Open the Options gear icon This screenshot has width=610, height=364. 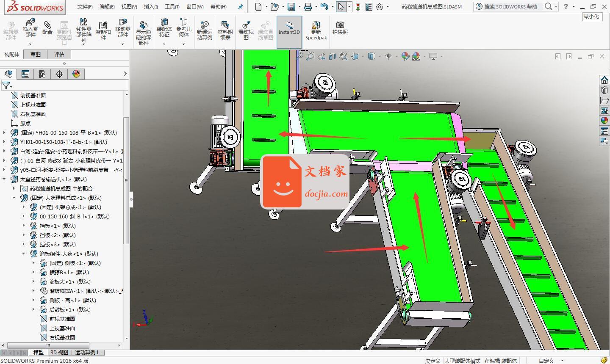pos(380,6)
